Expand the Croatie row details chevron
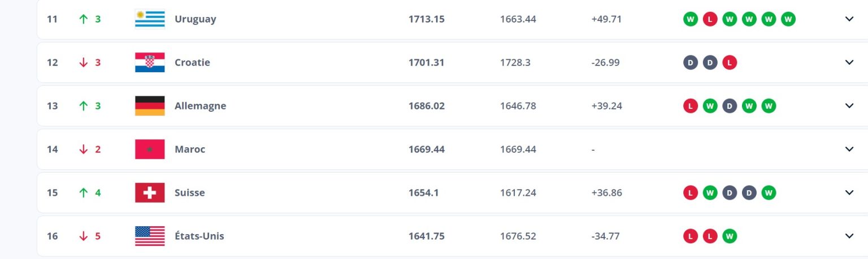This screenshot has width=868, height=259. (849, 63)
